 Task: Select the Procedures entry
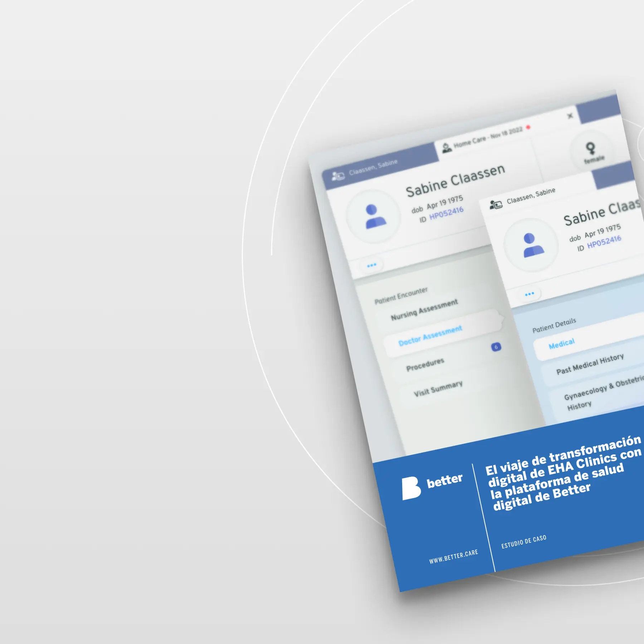point(425,365)
